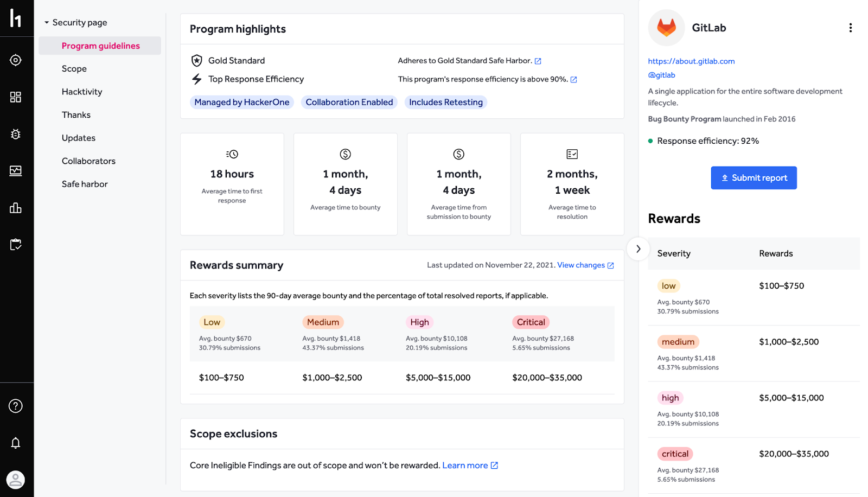Viewport: 868px width, 497px height.
Task: Click the green response efficiency status dot
Action: [650, 141]
